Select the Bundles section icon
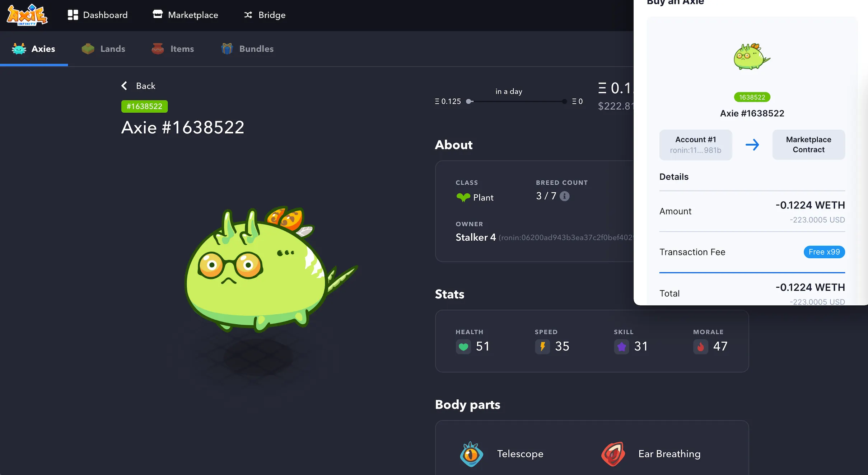This screenshot has height=475, width=868. pos(227,48)
